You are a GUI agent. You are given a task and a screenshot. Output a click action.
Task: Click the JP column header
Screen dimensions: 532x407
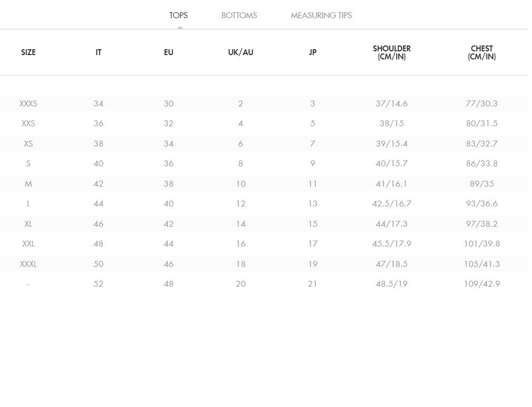tap(313, 52)
